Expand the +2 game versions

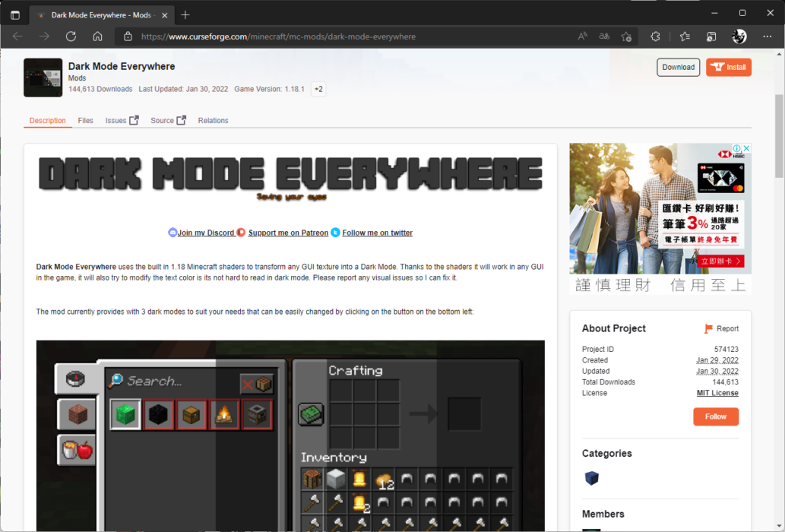318,89
